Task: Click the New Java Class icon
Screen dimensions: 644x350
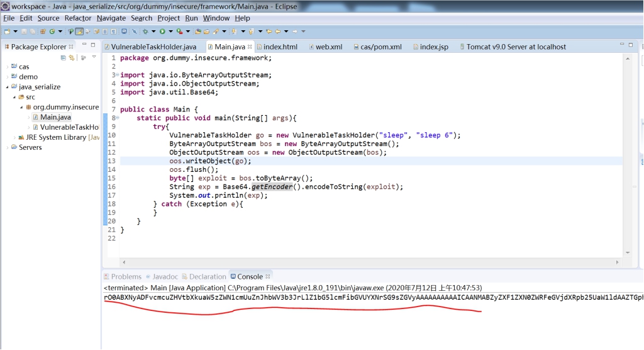Action: coord(52,31)
